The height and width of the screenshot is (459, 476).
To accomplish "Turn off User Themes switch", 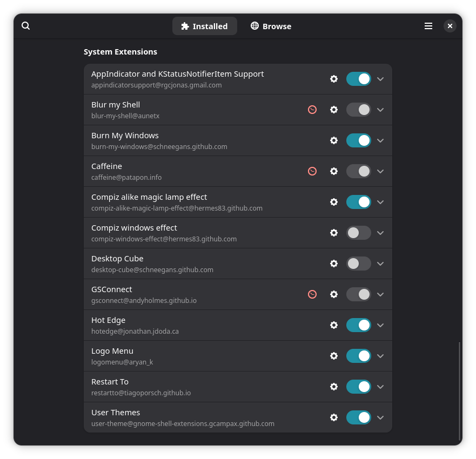I will tap(359, 417).
